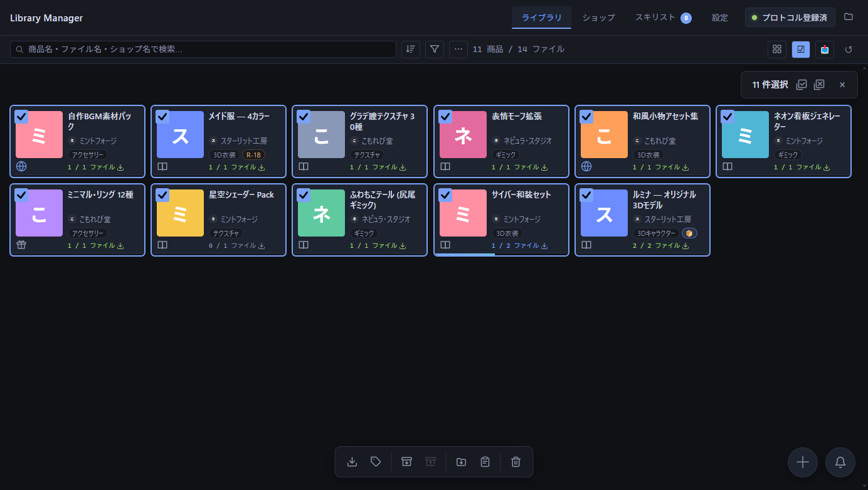
Task: Switch to the ライブラリ tab
Action: point(542,18)
